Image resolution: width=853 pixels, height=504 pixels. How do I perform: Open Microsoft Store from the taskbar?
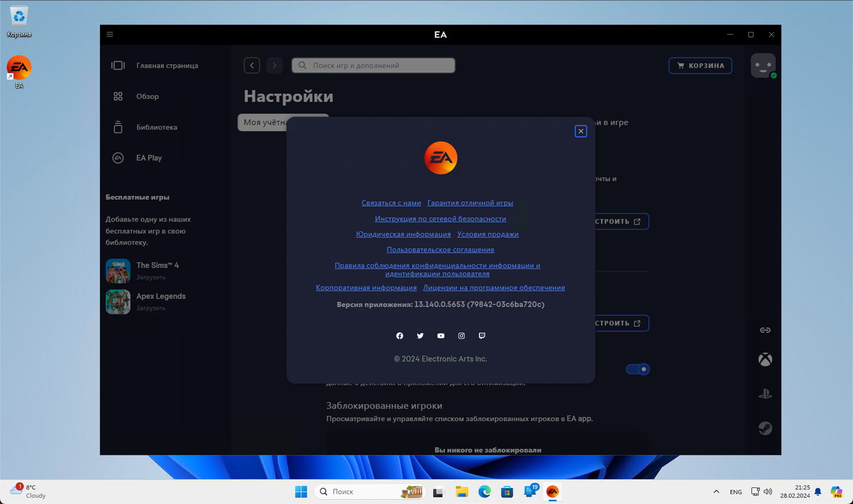507,491
